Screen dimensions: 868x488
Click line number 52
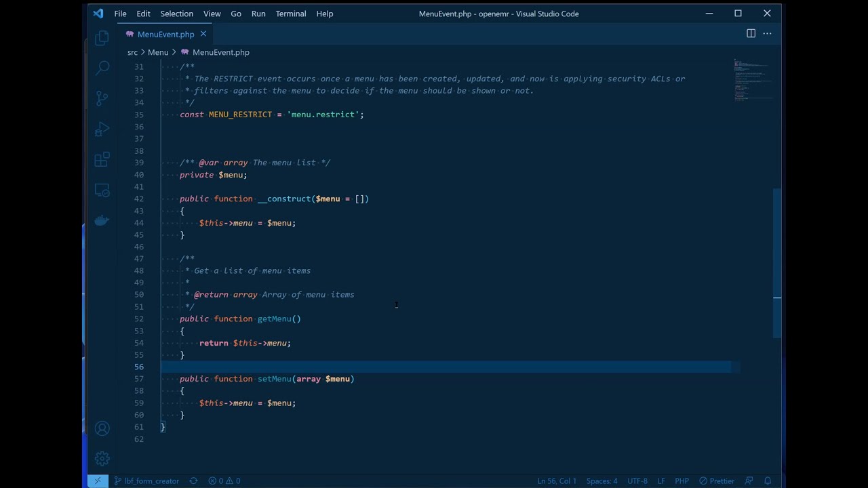[138, 319]
